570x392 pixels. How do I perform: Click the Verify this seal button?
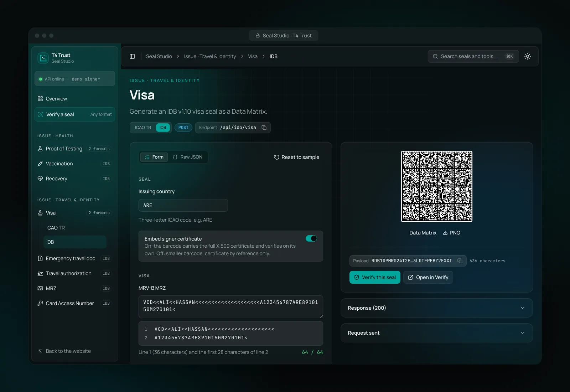(x=375, y=277)
